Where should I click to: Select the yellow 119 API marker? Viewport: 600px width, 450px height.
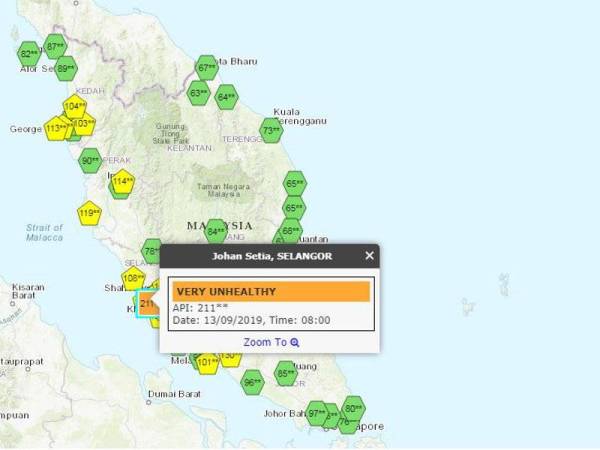[89, 213]
